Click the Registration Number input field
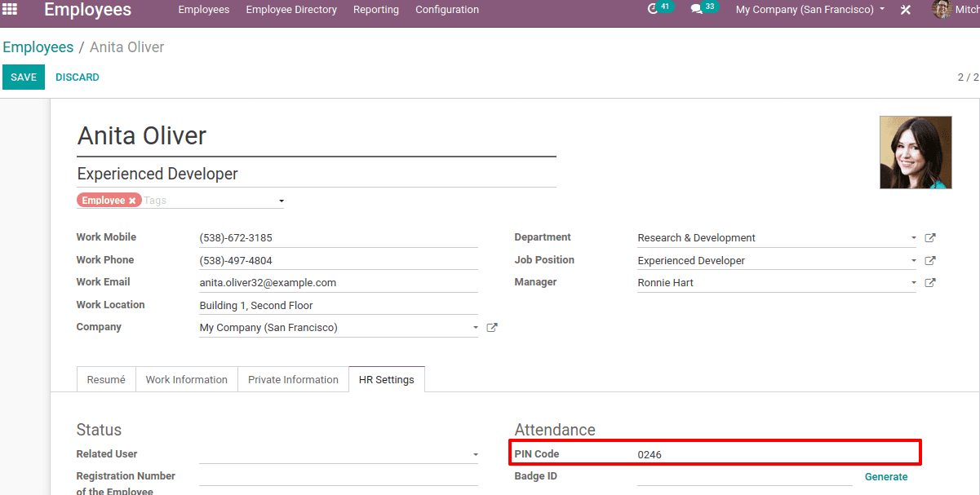980x495 pixels. pyautogui.click(x=339, y=478)
